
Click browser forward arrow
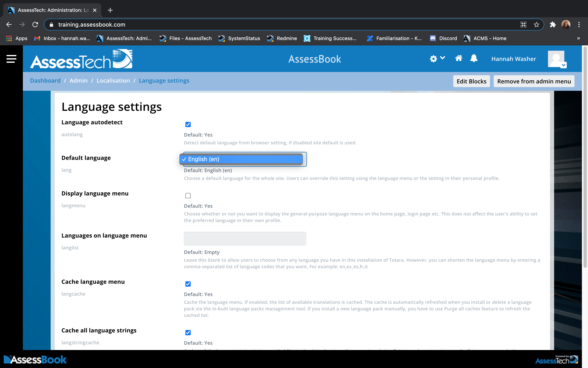coord(22,25)
